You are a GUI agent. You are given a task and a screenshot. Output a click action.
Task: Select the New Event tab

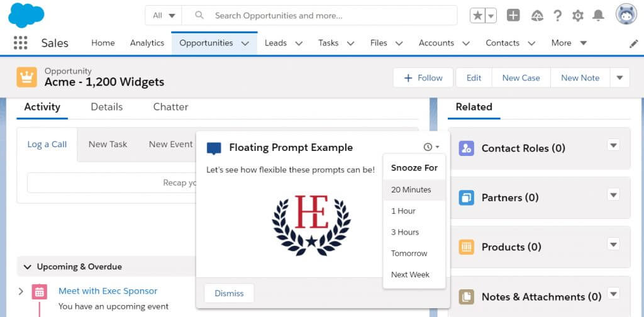(x=170, y=144)
